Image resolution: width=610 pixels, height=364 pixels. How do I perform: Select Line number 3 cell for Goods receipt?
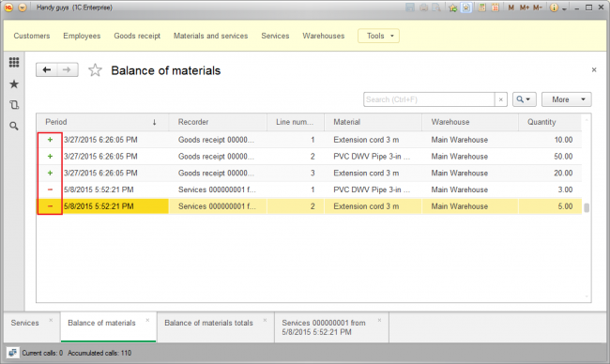point(296,173)
